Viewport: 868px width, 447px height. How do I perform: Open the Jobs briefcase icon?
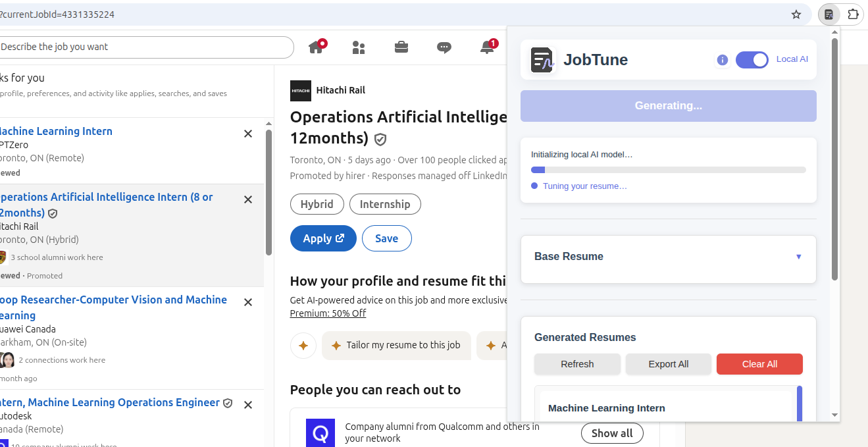pyautogui.click(x=401, y=47)
